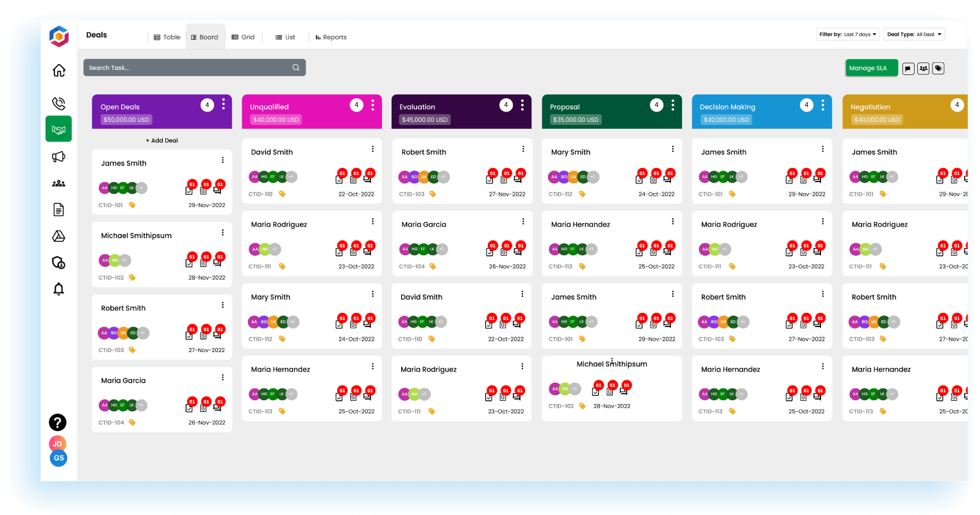Click Add Deal under Open Deals

point(162,140)
